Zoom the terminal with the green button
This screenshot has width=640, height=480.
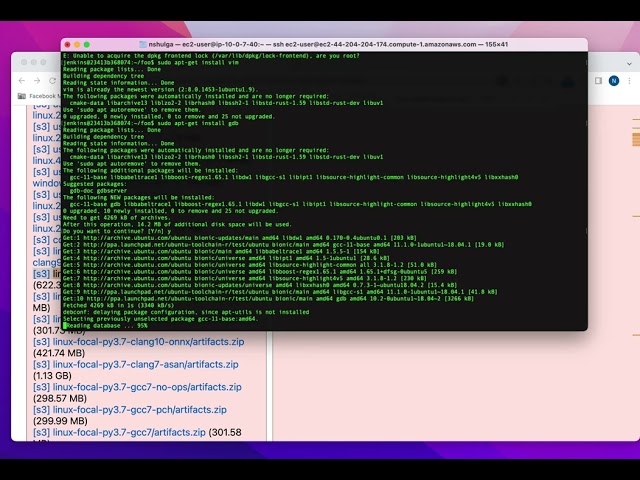[87, 44]
